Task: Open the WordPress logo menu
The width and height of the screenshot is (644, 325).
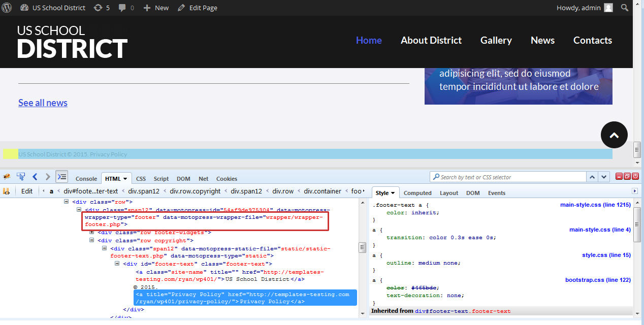Action: click(x=7, y=8)
